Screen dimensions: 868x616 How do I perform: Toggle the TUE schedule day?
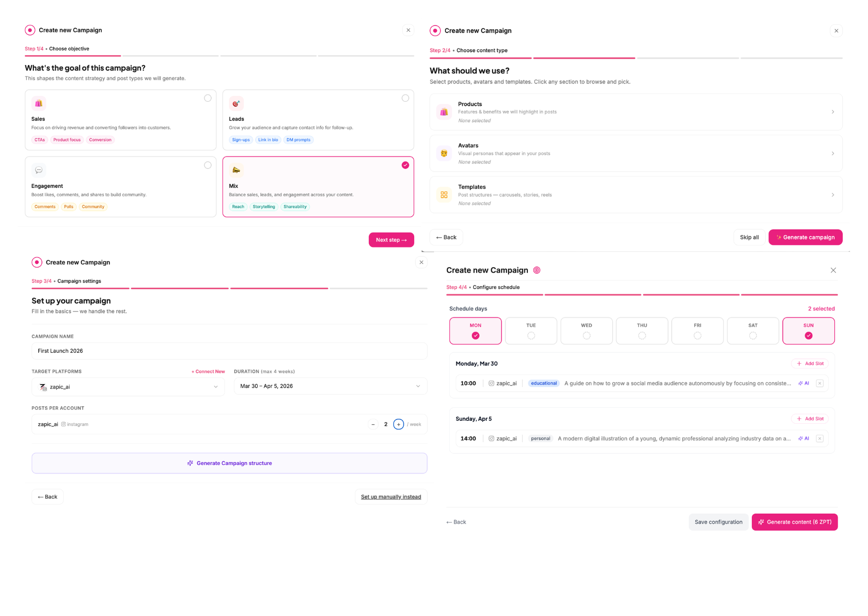[531, 331]
